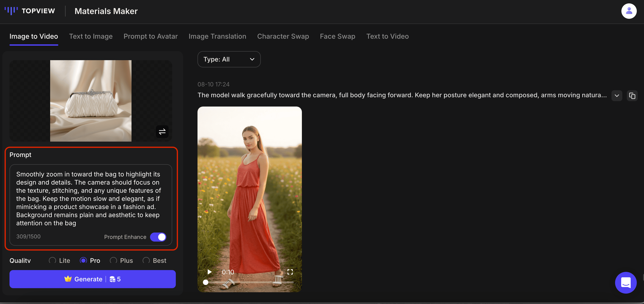
Task: Switch to Text to Image tab
Action: pyautogui.click(x=91, y=36)
